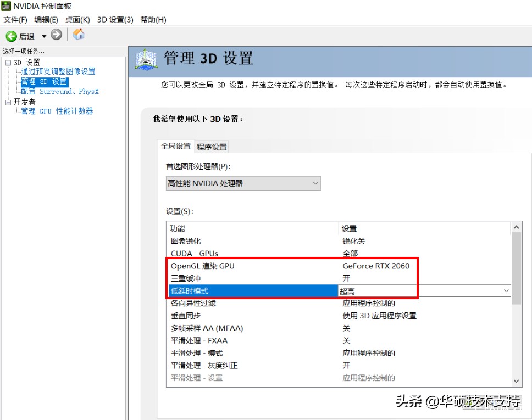Click the NVIDIA logo in the title bar
Screen dimensions: 532x420
click(5, 7)
